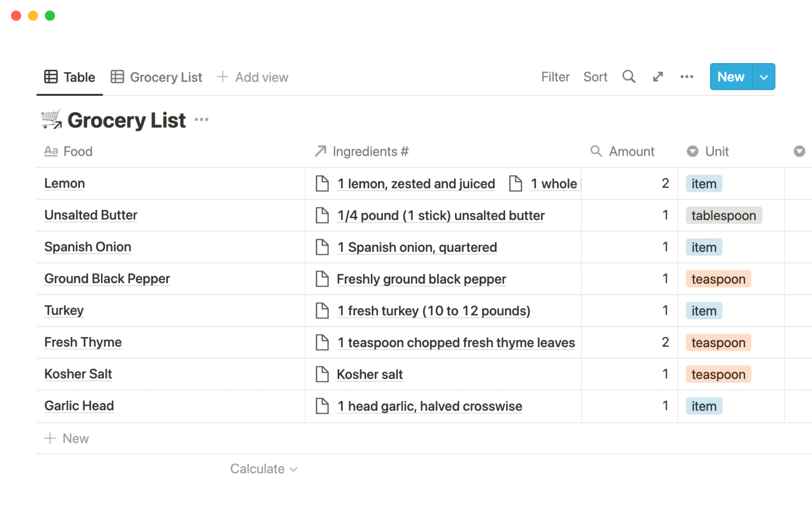The image size is (812, 508).
Task: Click the page icon for Spanish onion ingredient
Action: point(322,247)
